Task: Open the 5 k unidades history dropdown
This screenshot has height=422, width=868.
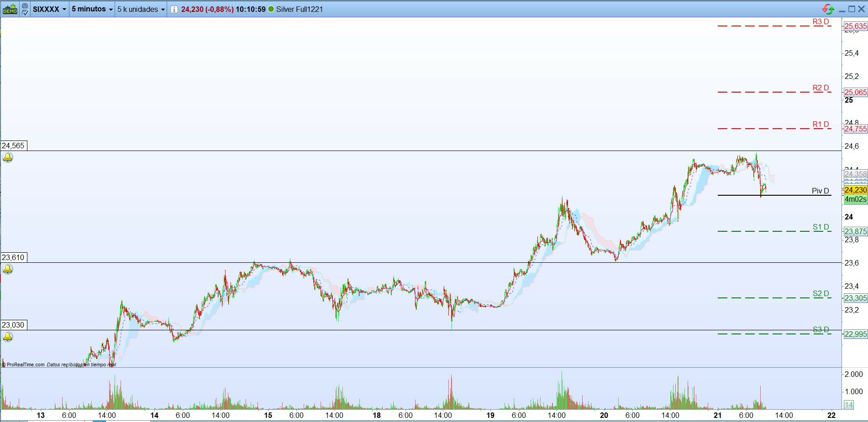Action: 141,9
